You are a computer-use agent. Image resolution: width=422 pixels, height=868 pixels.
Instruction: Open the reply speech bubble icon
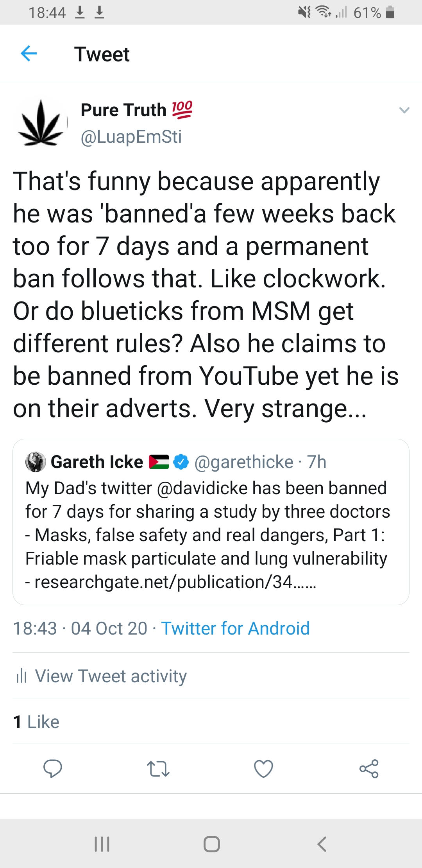point(52,768)
